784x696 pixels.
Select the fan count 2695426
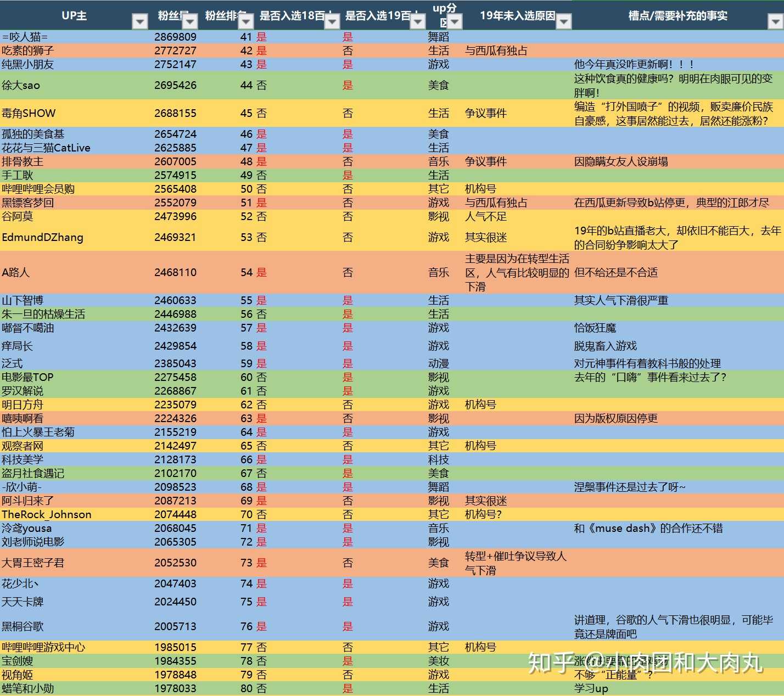[x=175, y=85]
